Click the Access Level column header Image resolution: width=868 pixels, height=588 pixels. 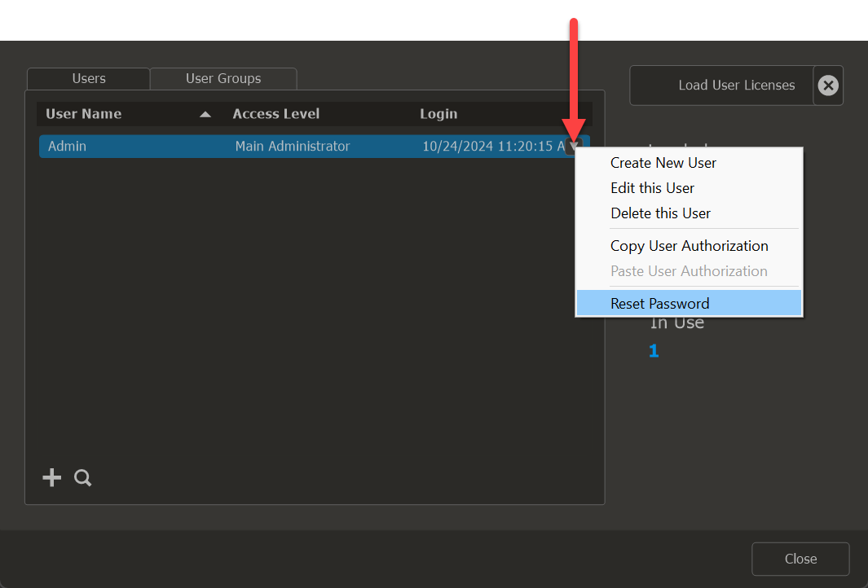click(x=275, y=114)
